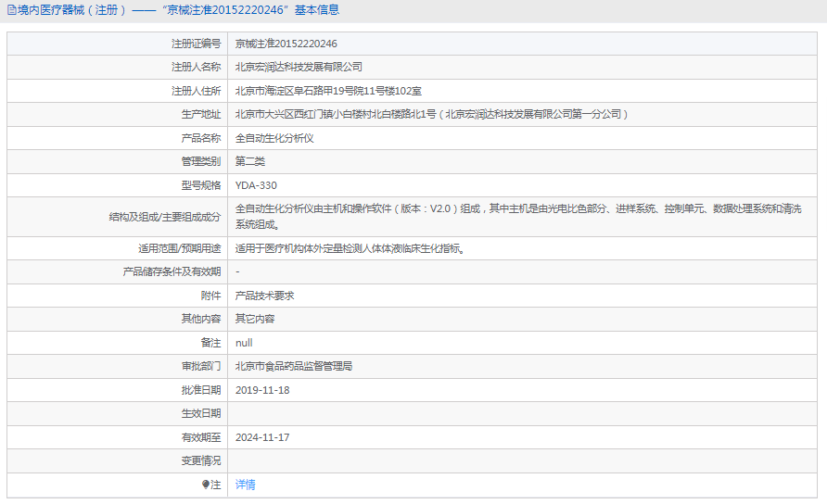Select the 附件 label cell
827x504 pixels.
coord(117,296)
